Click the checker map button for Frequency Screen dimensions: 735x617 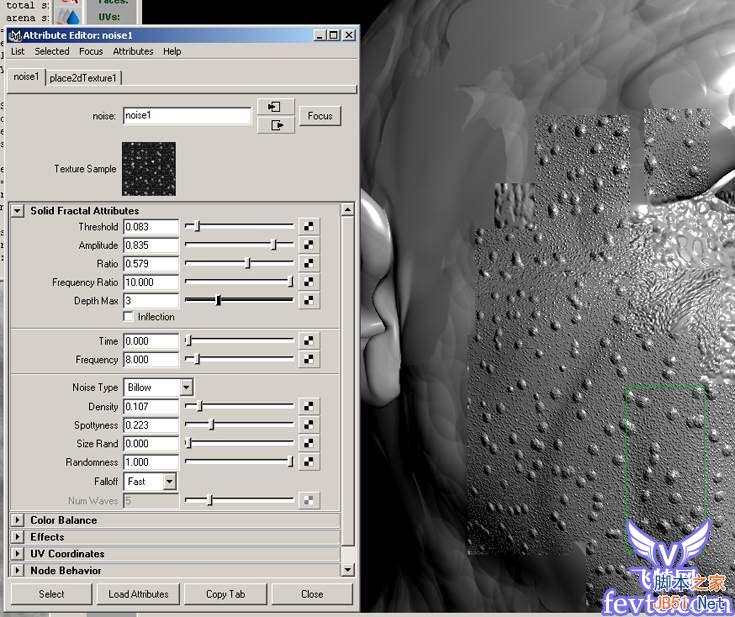[x=308, y=359]
